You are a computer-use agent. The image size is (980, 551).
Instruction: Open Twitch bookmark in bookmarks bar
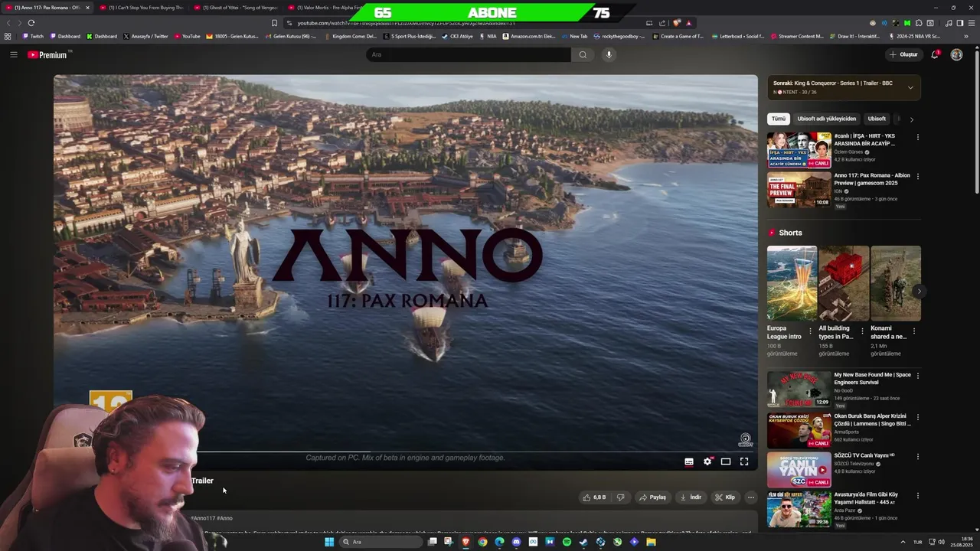pos(33,36)
